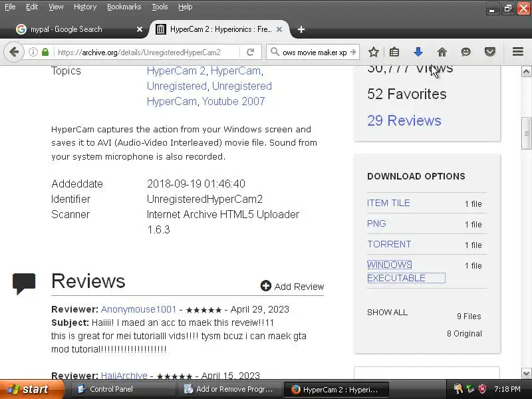The width and height of the screenshot is (532, 399).
Task: Open the HyperCam 2 topic link
Action: pyautogui.click(x=176, y=70)
